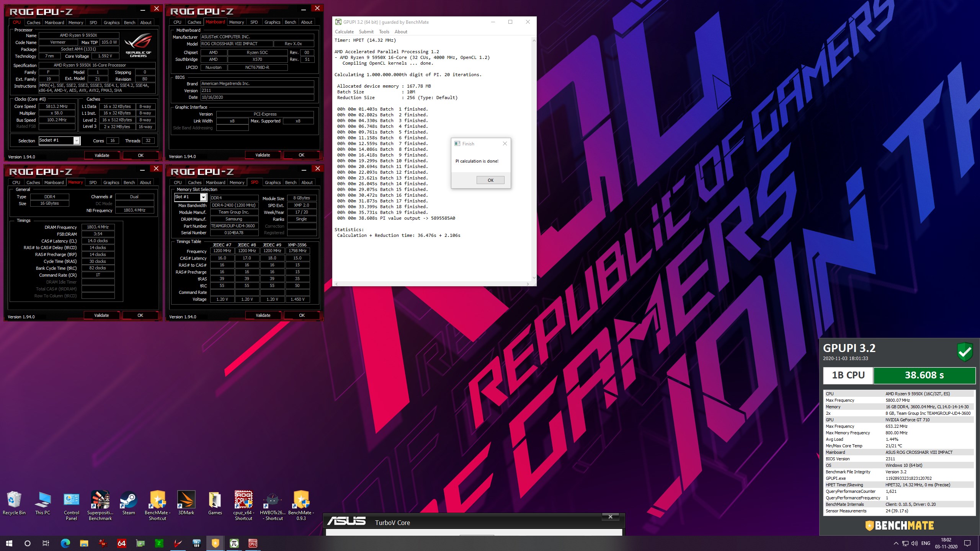Click the ENG language indicator
This screenshot has width=980, height=551.
(x=926, y=543)
